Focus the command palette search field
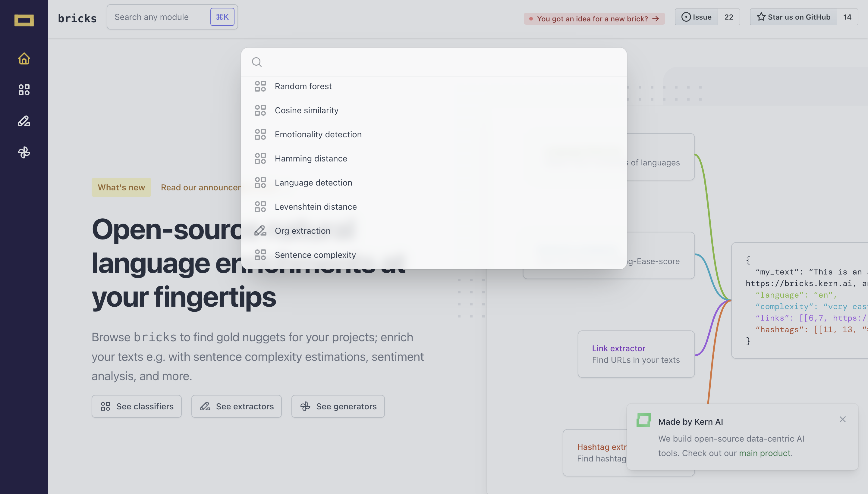Image resolution: width=868 pixels, height=494 pixels. coord(441,62)
